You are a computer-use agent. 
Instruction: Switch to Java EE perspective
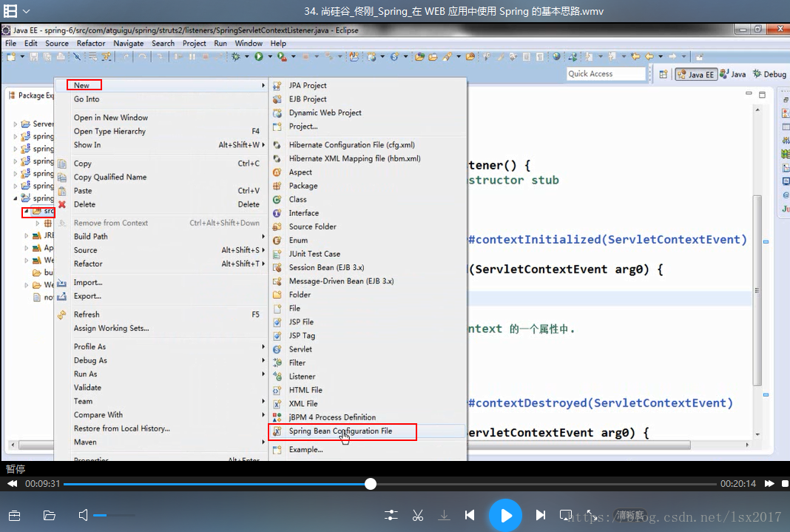(x=696, y=74)
